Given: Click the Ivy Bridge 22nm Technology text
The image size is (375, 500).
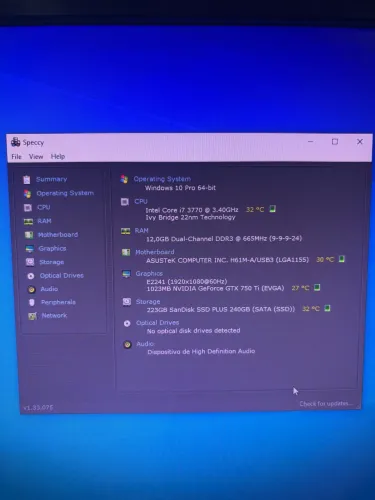Looking at the screenshot, I should click(190, 217).
